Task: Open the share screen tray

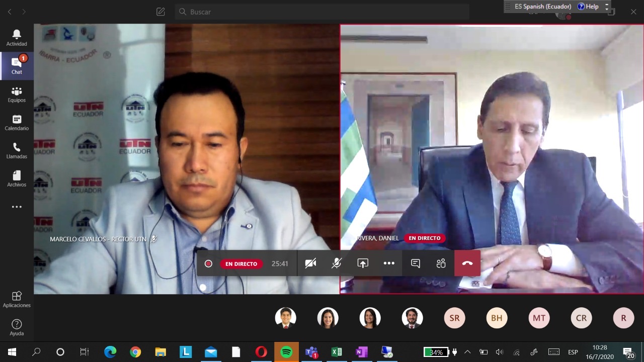Action: (x=363, y=263)
